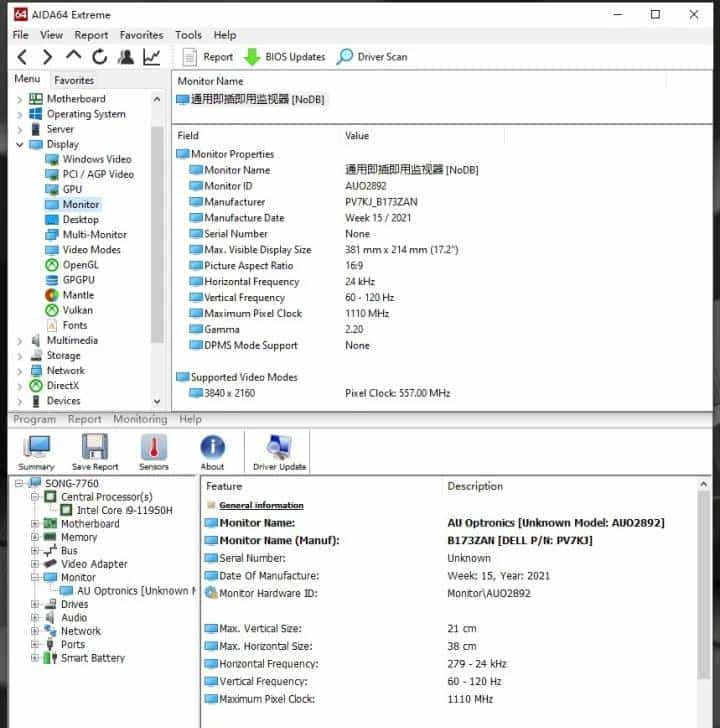The height and width of the screenshot is (728, 720).
Task: Click the General information link
Action: (261, 505)
